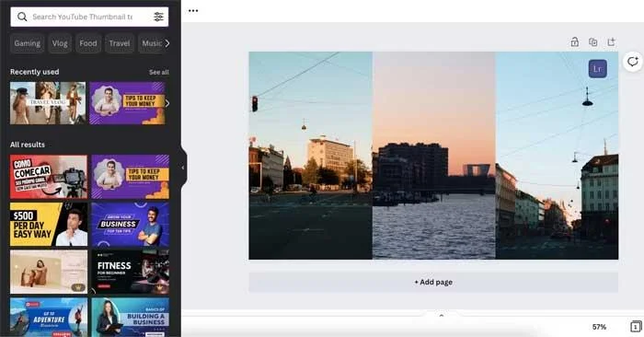
Task: Click the All results heading
Action: pyautogui.click(x=28, y=145)
